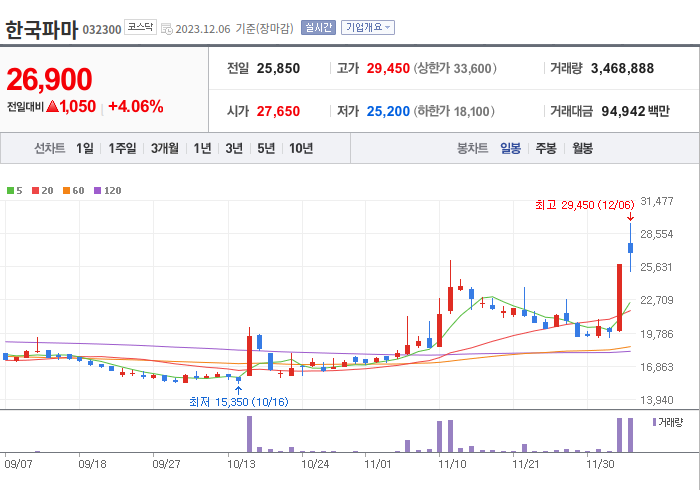700x490 pixels.
Task: Click the calendar icon beside the date 2023.12.06
Action: click(167, 29)
